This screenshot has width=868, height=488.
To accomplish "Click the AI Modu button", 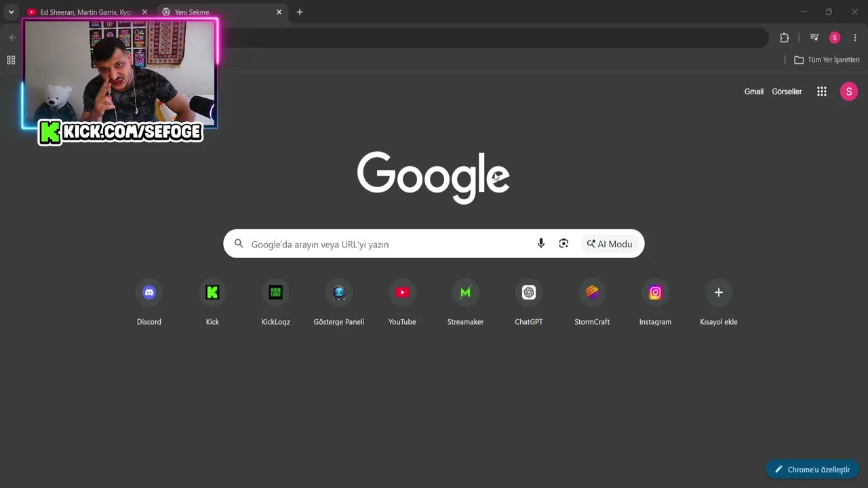I will [x=610, y=244].
